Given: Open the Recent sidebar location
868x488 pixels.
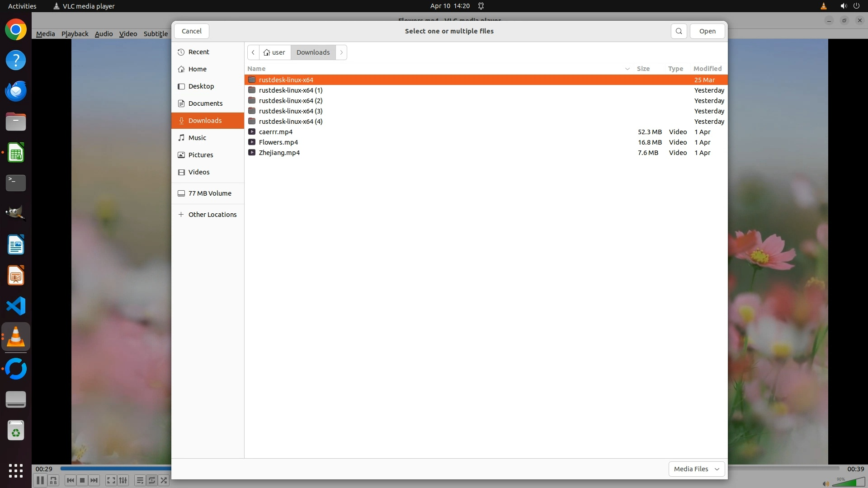Looking at the screenshot, I should click(198, 52).
